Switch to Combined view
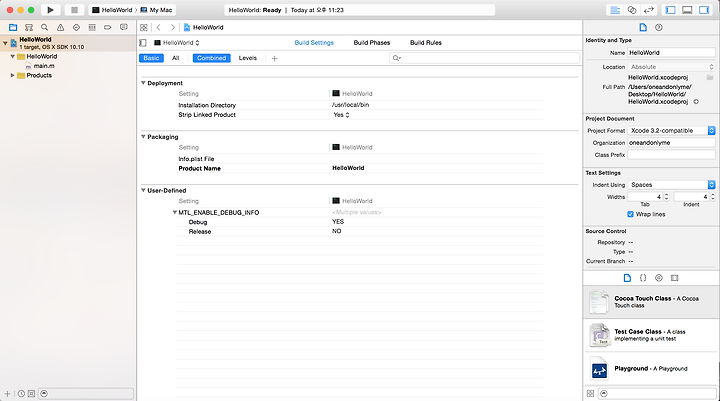 pyautogui.click(x=211, y=58)
